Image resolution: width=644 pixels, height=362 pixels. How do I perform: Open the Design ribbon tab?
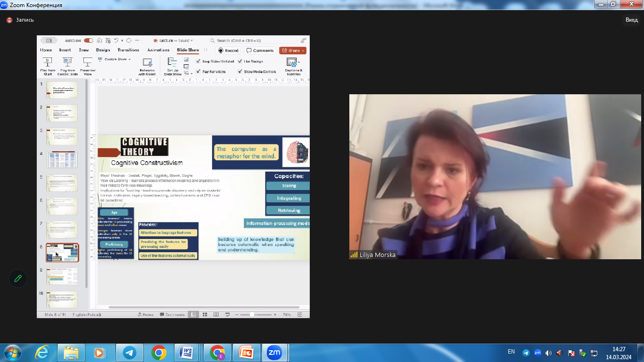103,50
